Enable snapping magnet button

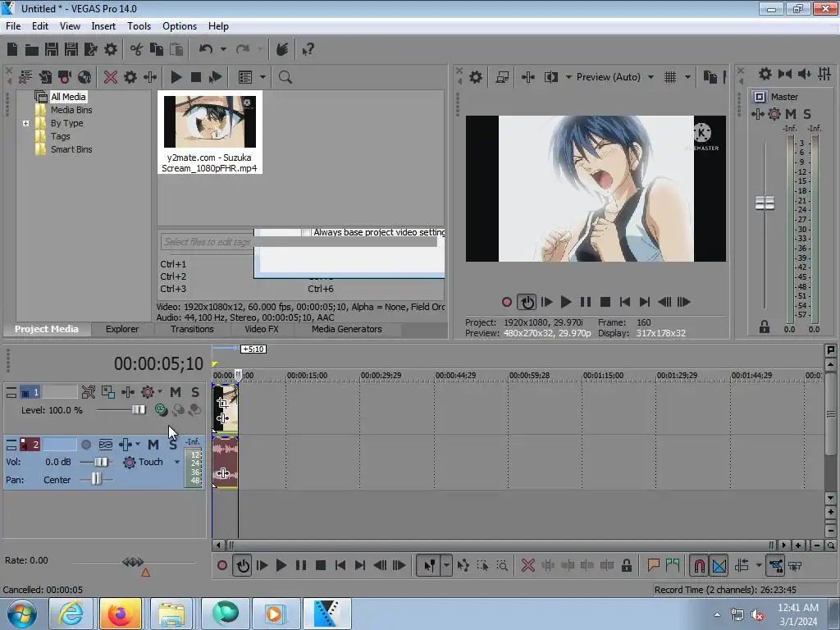tap(699, 565)
